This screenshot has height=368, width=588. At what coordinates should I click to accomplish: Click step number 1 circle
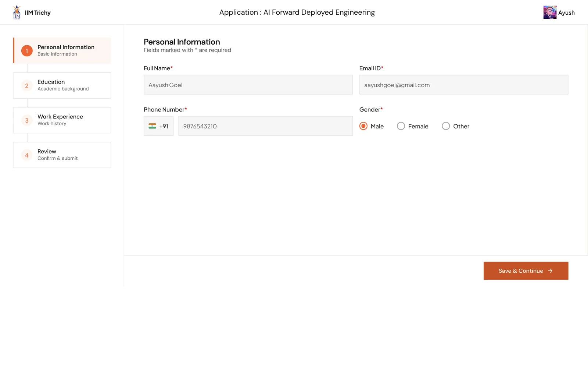click(x=27, y=51)
